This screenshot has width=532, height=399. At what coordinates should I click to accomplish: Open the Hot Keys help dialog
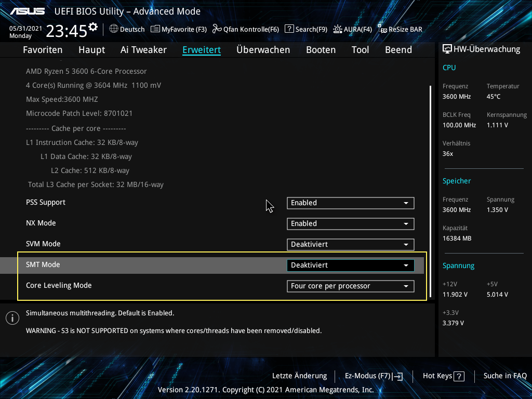(443, 376)
